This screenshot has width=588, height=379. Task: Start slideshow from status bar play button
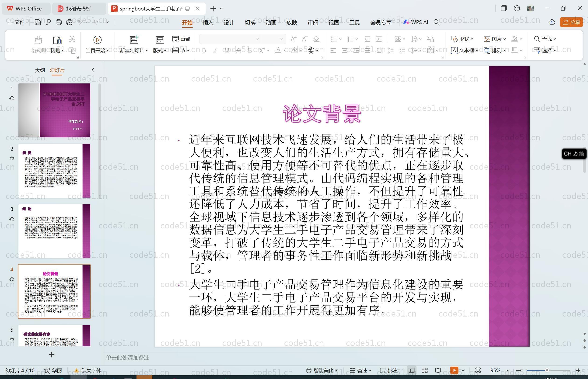(x=454, y=370)
